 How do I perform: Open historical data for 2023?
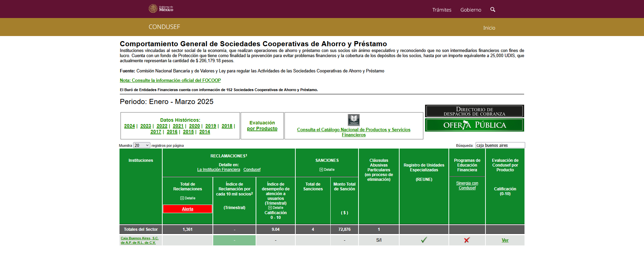click(x=146, y=126)
